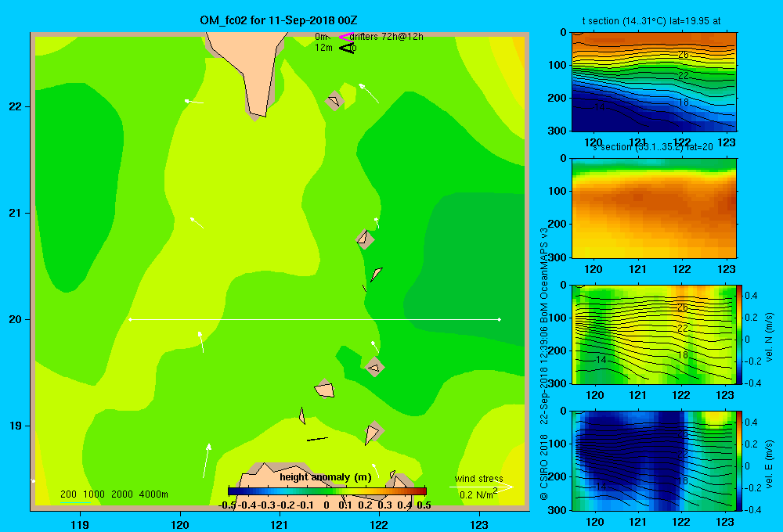Click latitude tick label 21 on the main map
The height and width of the screenshot is (532, 783).
[x=16, y=213]
